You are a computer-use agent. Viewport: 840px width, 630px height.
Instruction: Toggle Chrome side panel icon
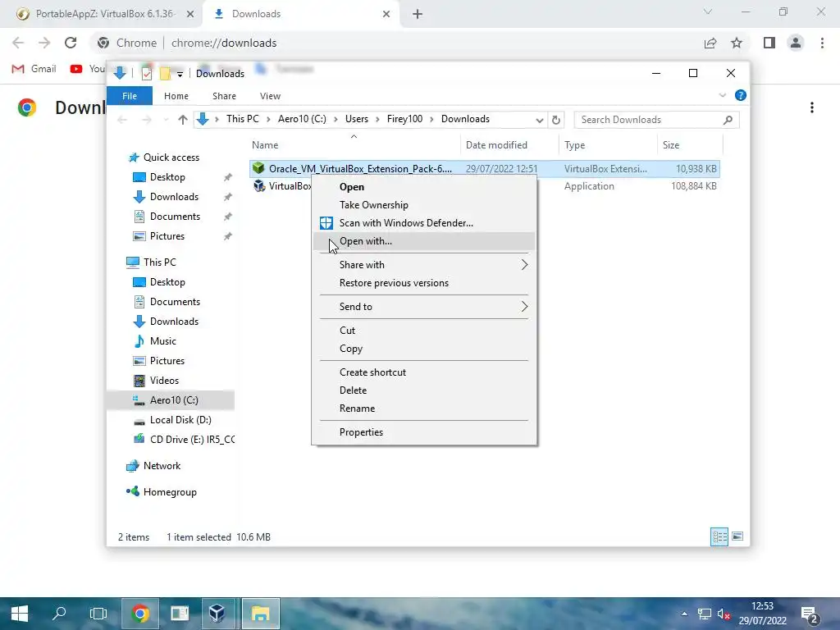coord(769,43)
